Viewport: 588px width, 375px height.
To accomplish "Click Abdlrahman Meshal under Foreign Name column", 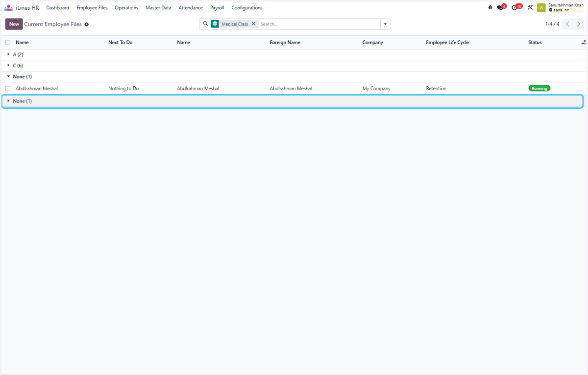I will (x=291, y=89).
